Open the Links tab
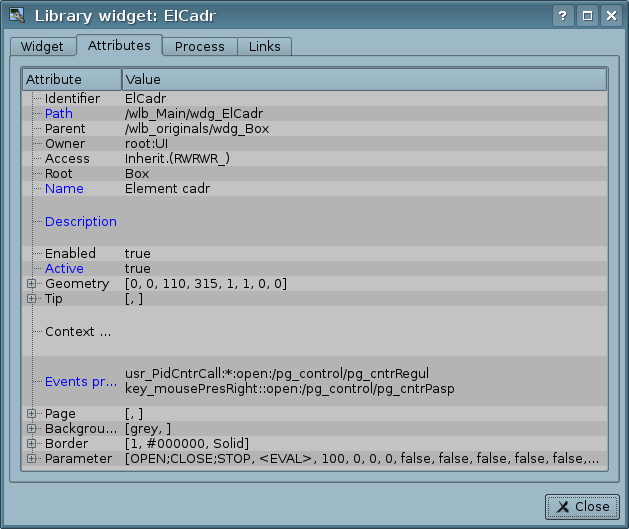The width and height of the screenshot is (629, 529). point(265,47)
